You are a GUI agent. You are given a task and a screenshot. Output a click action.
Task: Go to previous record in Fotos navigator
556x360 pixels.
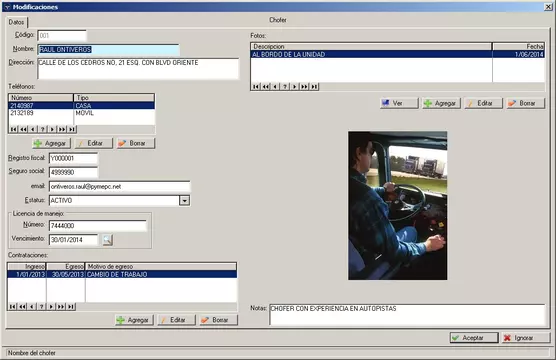pos(275,87)
